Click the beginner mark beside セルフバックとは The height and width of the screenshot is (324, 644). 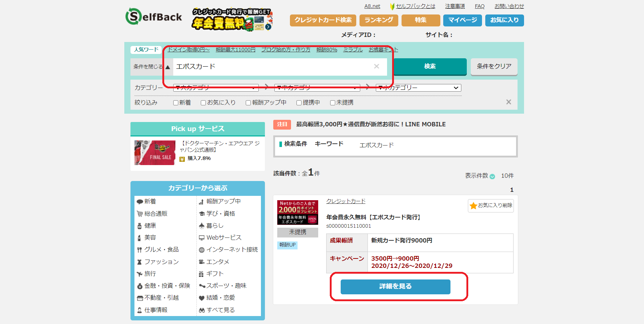click(x=392, y=7)
